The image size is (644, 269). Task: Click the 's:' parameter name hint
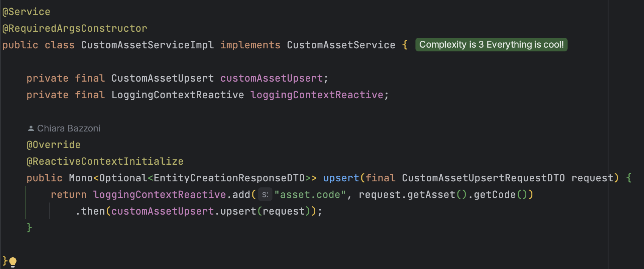[265, 195]
